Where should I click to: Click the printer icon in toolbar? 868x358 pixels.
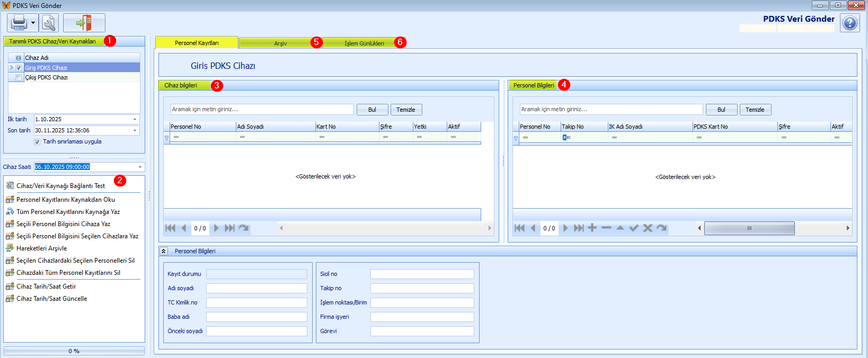pos(19,23)
